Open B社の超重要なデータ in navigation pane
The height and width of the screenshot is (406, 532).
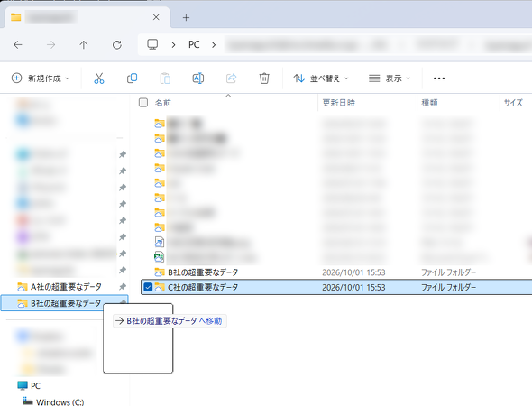point(66,303)
